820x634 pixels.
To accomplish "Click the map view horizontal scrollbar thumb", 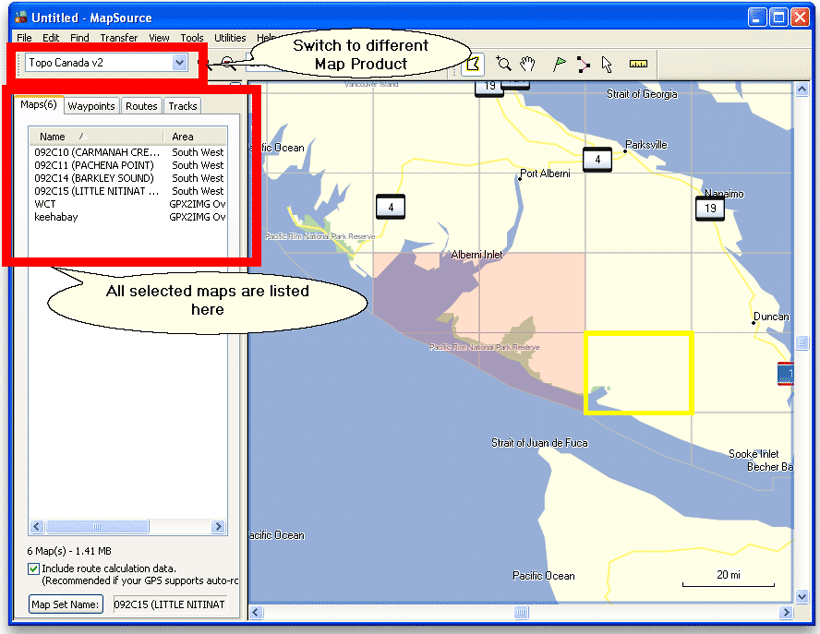I will tap(521, 612).
